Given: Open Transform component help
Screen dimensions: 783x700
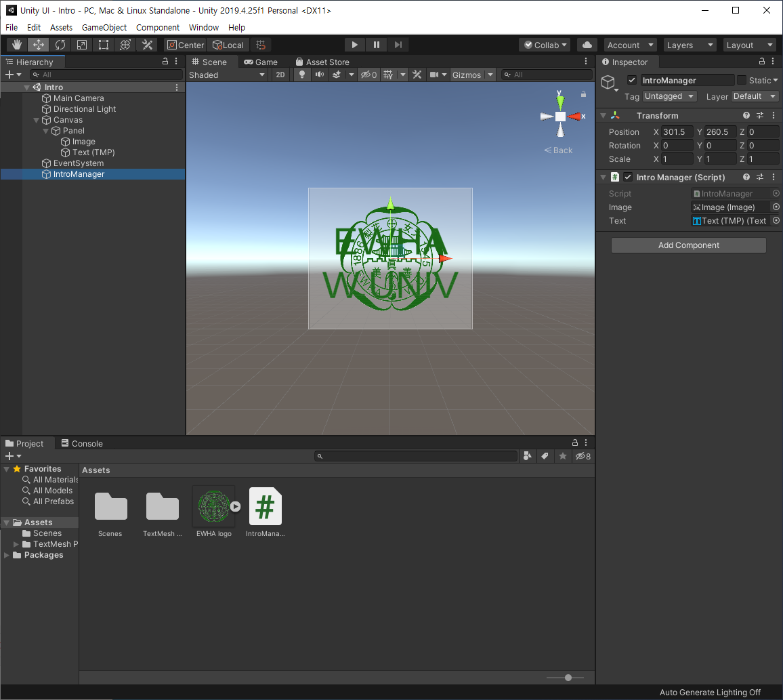Looking at the screenshot, I should click(x=746, y=115).
